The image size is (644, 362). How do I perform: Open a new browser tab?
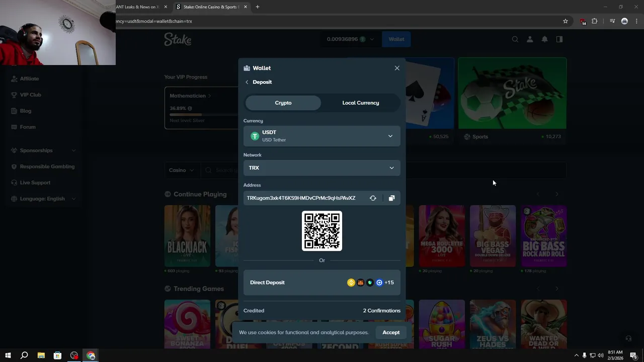click(x=258, y=7)
